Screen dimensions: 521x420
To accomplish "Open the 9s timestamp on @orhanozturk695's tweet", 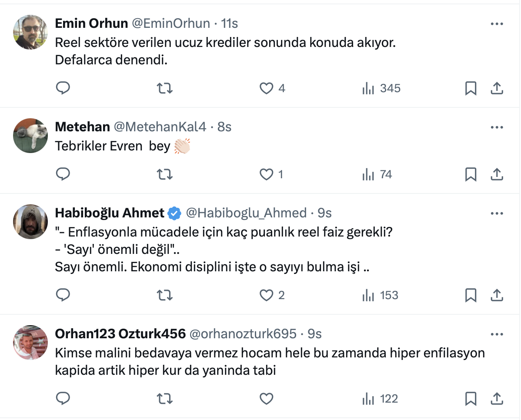I will click(x=314, y=333).
